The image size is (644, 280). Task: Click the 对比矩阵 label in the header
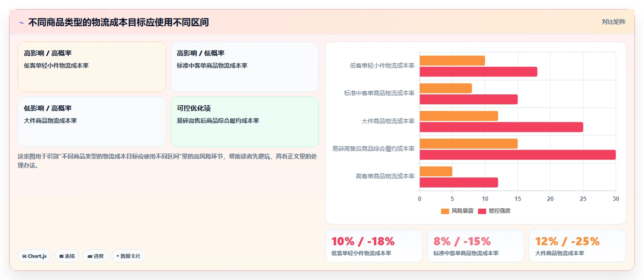point(613,22)
